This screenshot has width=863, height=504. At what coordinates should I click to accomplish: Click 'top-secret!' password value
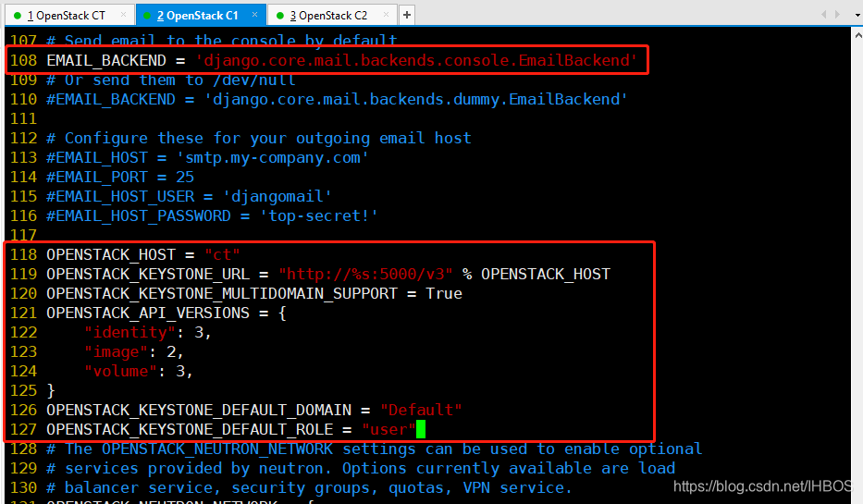[319, 215]
